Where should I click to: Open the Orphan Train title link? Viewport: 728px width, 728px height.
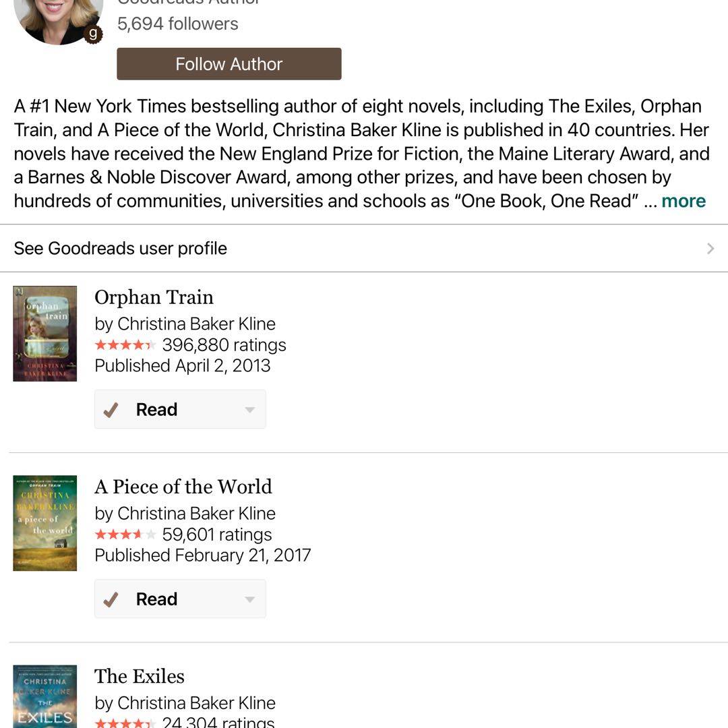(x=154, y=297)
